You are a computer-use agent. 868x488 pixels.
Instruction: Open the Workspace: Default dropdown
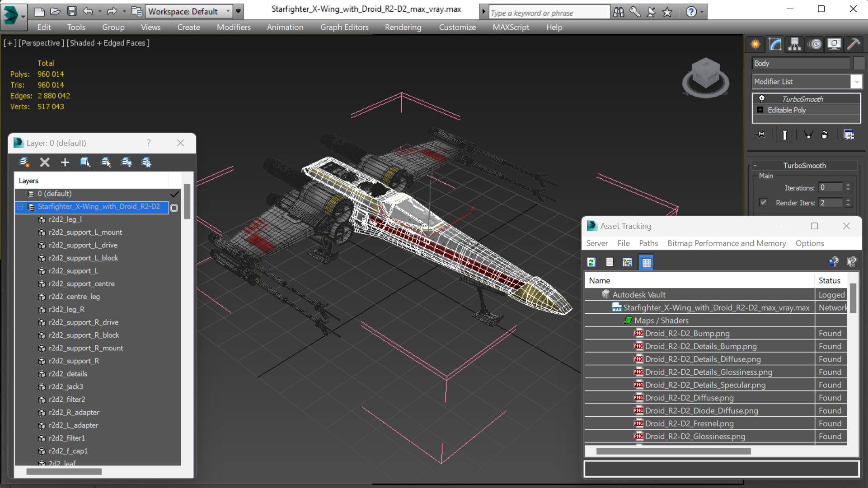(x=189, y=11)
